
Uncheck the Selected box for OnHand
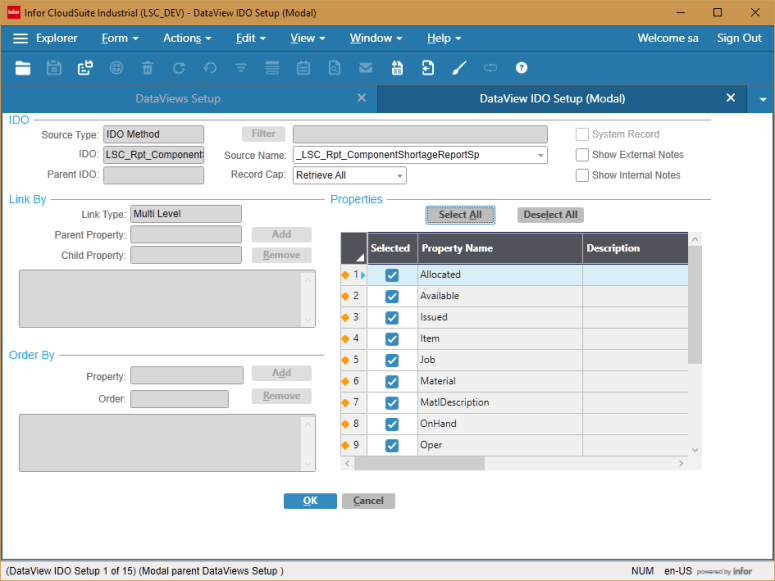pyautogui.click(x=392, y=424)
